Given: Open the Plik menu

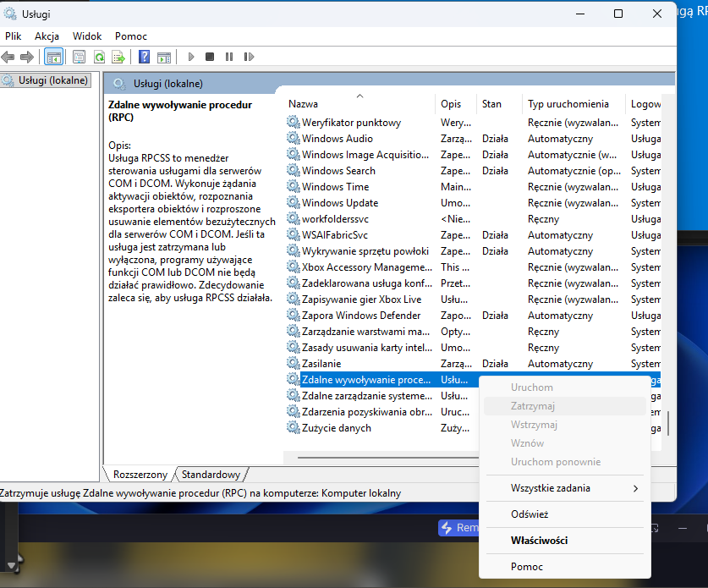Looking at the screenshot, I should [13, 36].
